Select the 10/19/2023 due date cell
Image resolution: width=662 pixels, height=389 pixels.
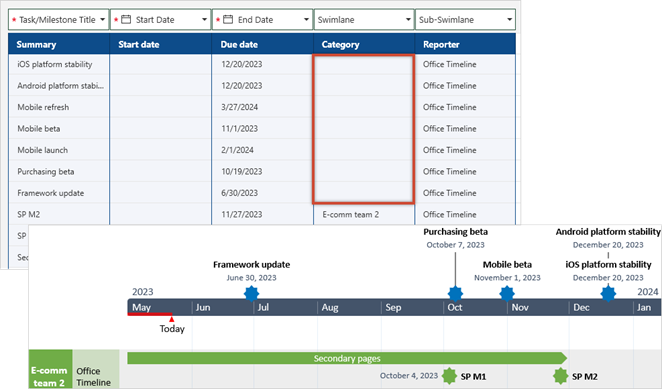tap(262, 172)
